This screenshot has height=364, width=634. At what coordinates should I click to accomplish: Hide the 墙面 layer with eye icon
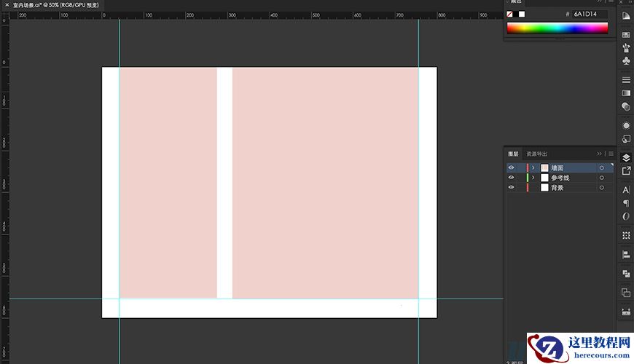click(511, 168)
